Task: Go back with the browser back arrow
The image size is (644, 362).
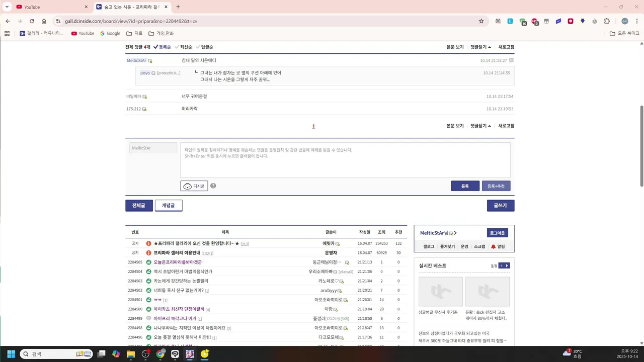Action: [8, 21]
